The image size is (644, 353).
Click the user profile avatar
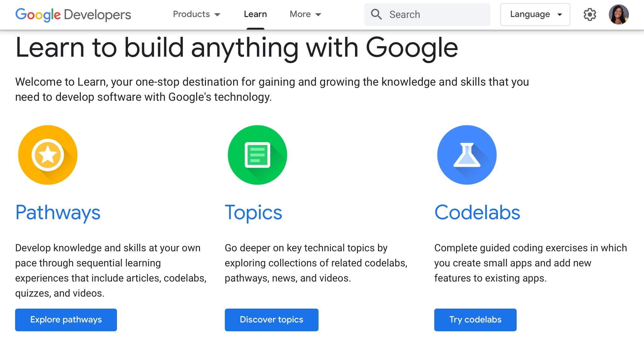[x=619, y=14]
